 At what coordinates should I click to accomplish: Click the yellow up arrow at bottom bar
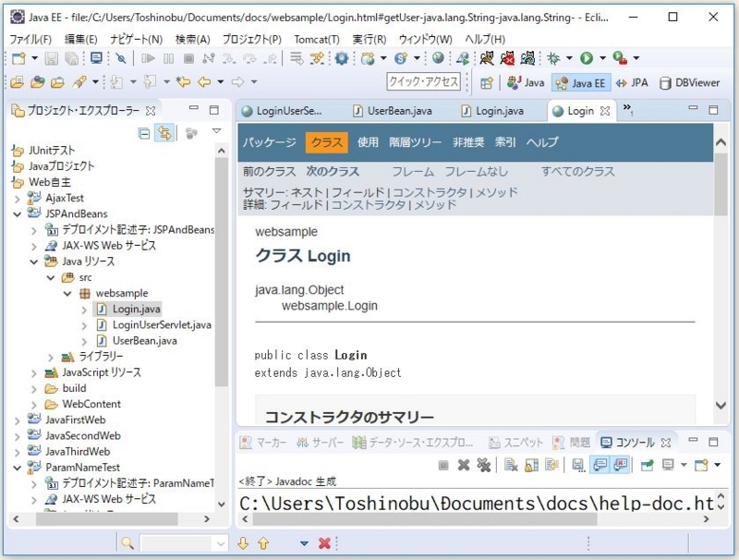click(263, 543)
